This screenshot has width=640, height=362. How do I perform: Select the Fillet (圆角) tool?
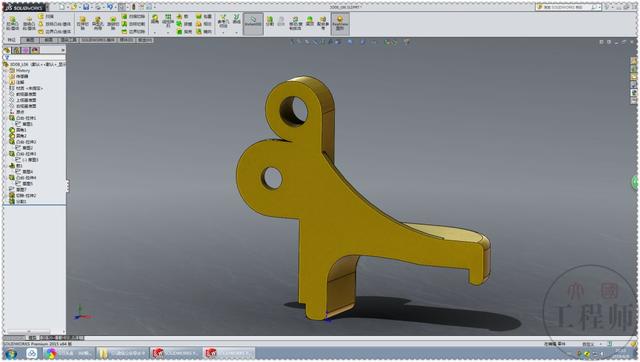point(155,20)
